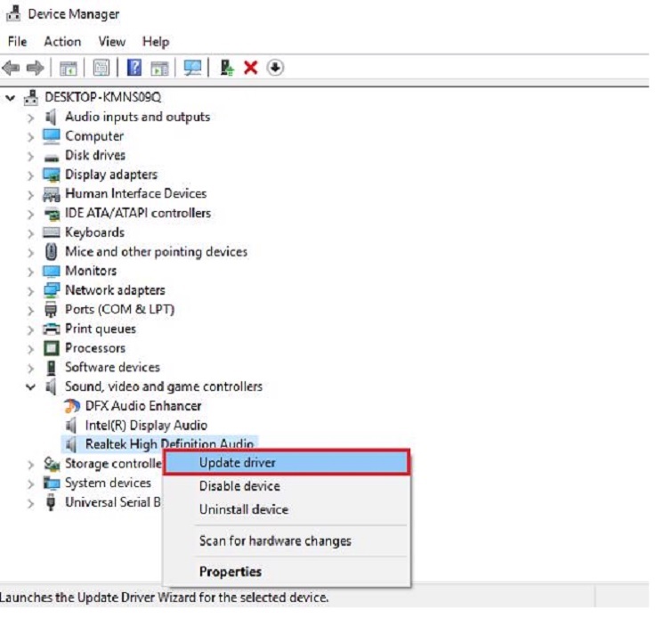Click the Processors chip icon
The height and width of the screenshot is (618, 672).
(x=52, y=348)
